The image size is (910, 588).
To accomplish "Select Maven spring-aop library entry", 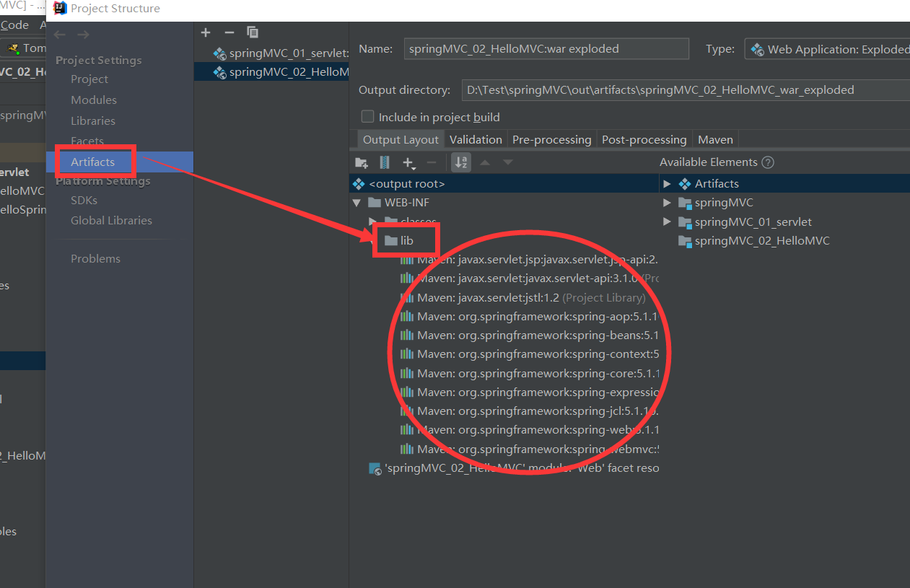I will (529, 316).
